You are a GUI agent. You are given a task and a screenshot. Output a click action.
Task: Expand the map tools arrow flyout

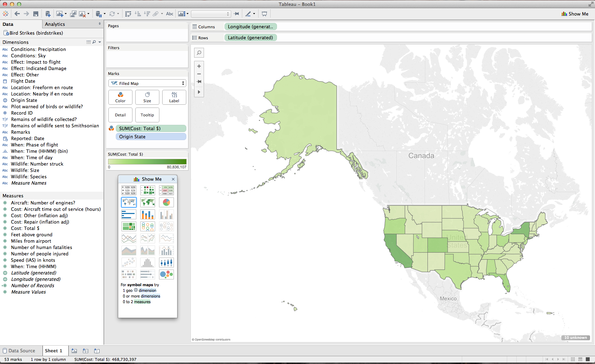[199, 92]
